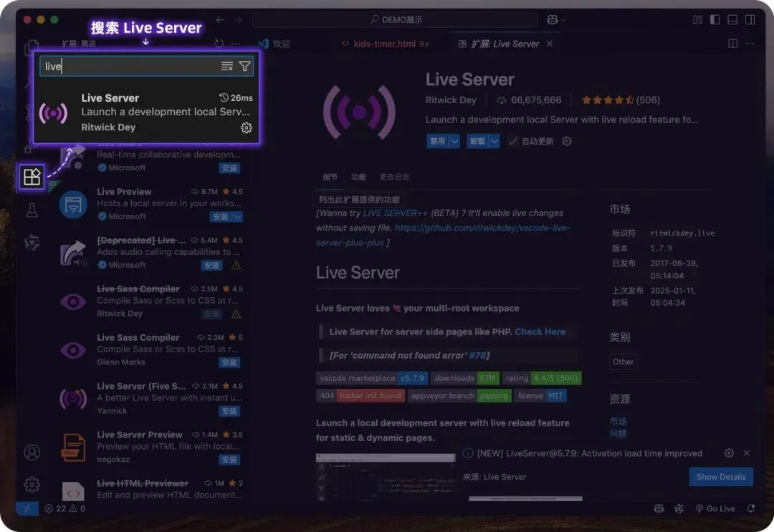Viewport: 774px width, 532px height.
Task: Select the Live Server search result
Action: click(146, 112)
